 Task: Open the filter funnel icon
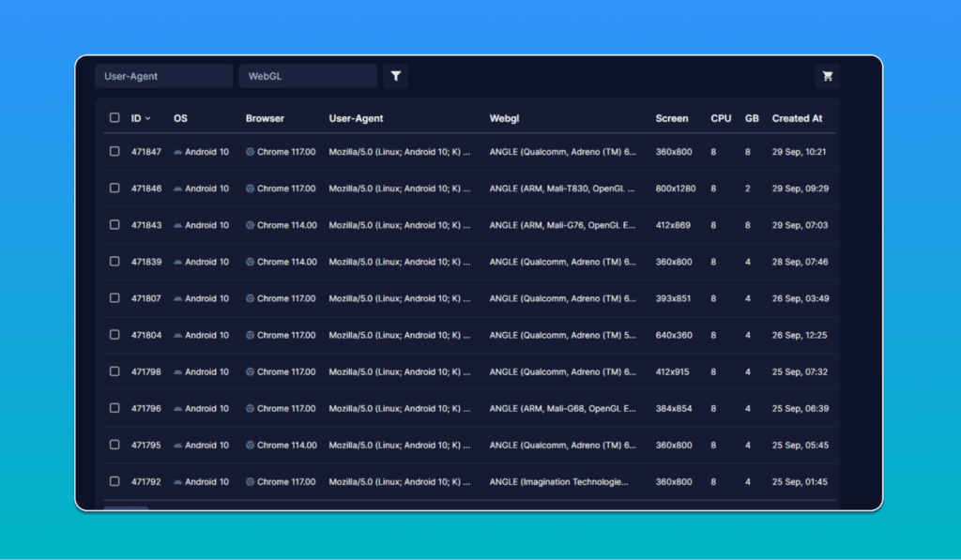coord(394,75)
